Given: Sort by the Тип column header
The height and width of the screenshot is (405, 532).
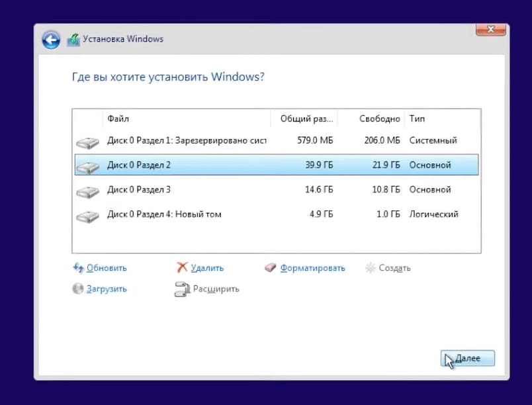Looking at the screenshot, I should pyautogui.click(x=442, y=118).
